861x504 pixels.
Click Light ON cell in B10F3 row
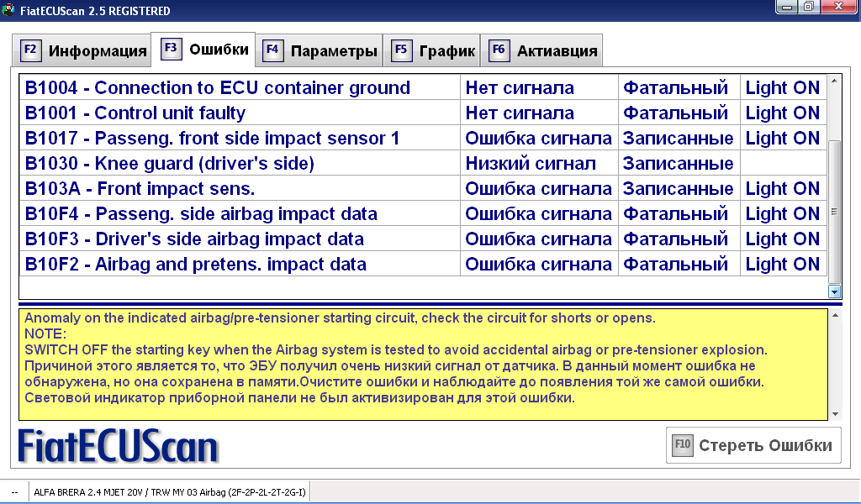pyautogui.click(x=783, y=239)
